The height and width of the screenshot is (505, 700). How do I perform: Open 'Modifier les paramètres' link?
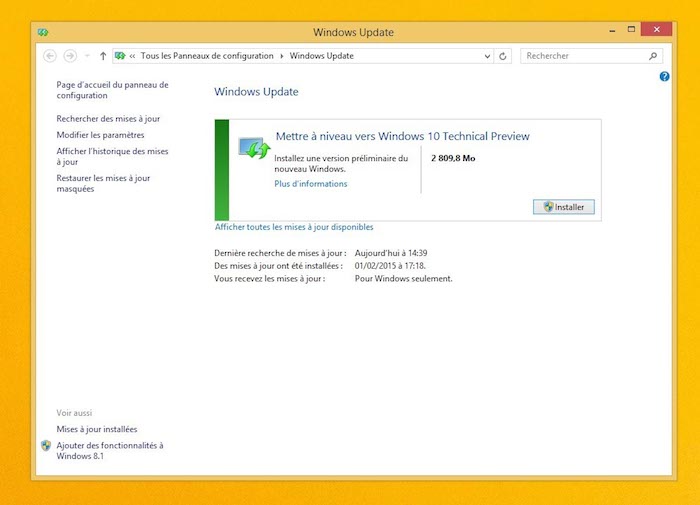click(x=100, y=135)
